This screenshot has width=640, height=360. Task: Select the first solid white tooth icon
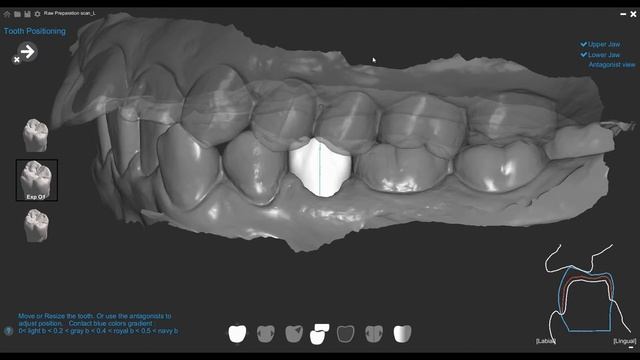[237, 333]
